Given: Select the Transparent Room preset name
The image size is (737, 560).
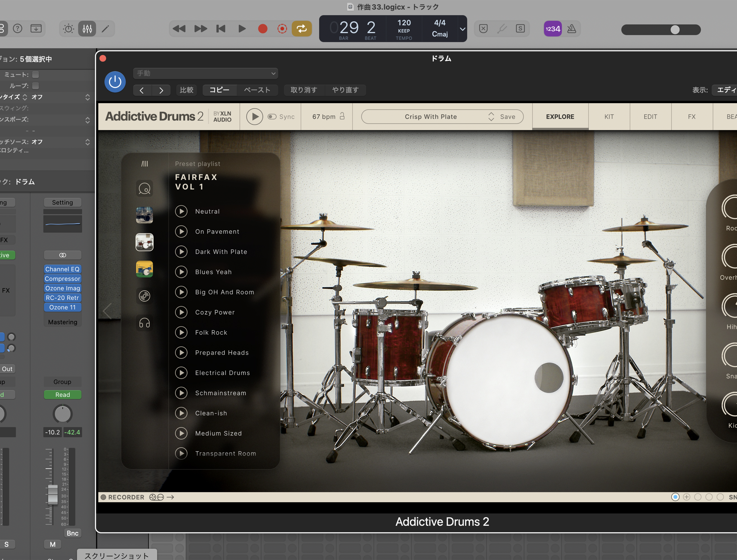Looking at the screenshot, I should coord(226,454).
